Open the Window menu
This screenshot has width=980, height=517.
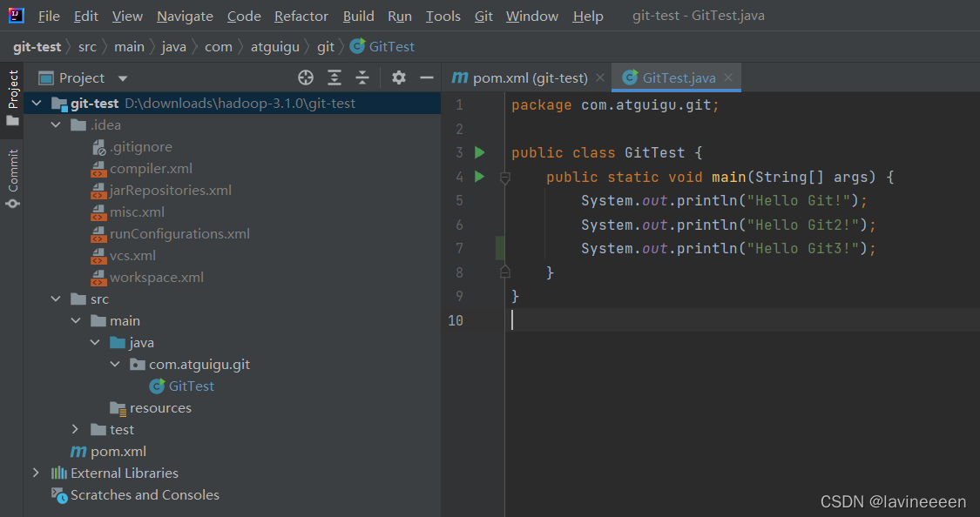[532, 17]
